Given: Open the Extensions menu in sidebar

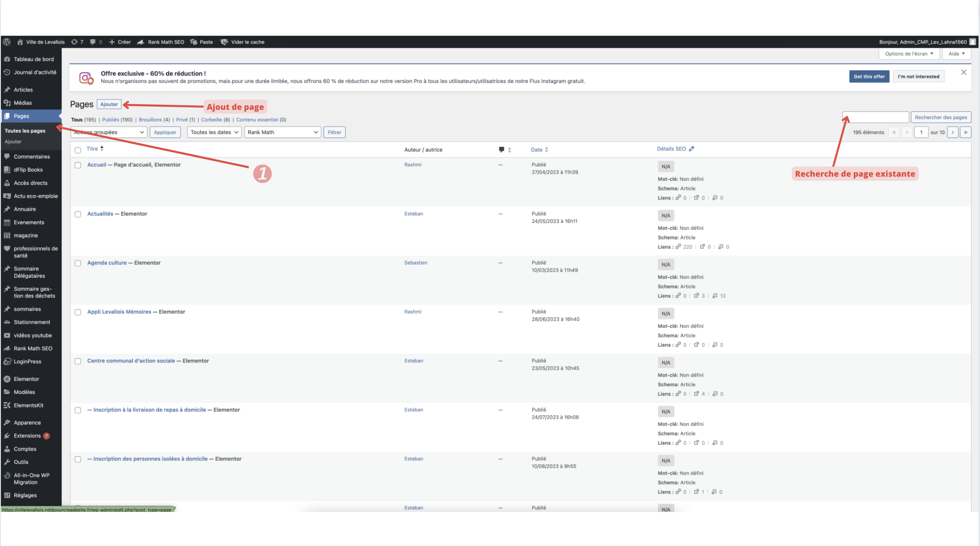Looking at the screenshot, I should pyautogui.click(x=27, y=436).
